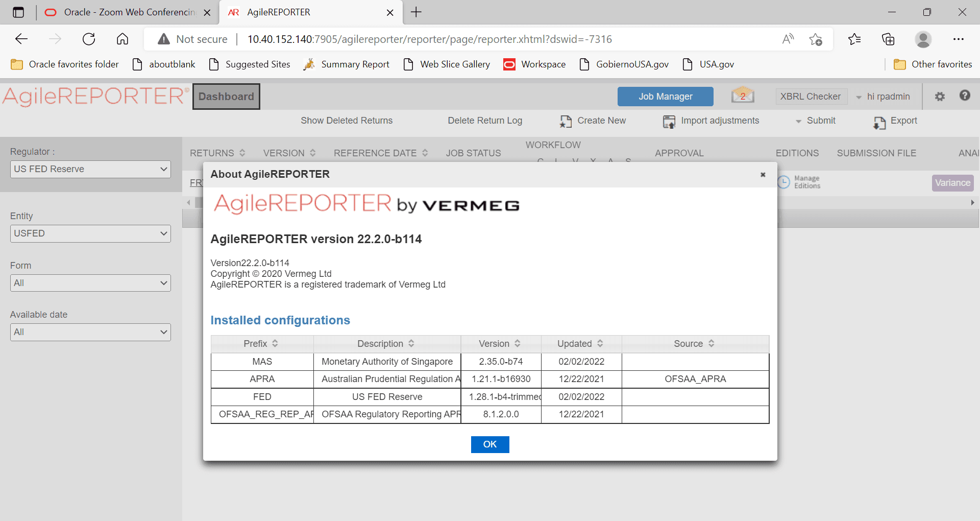
Task: Click Delete Return Log
Action: click(x=485, y=121)
